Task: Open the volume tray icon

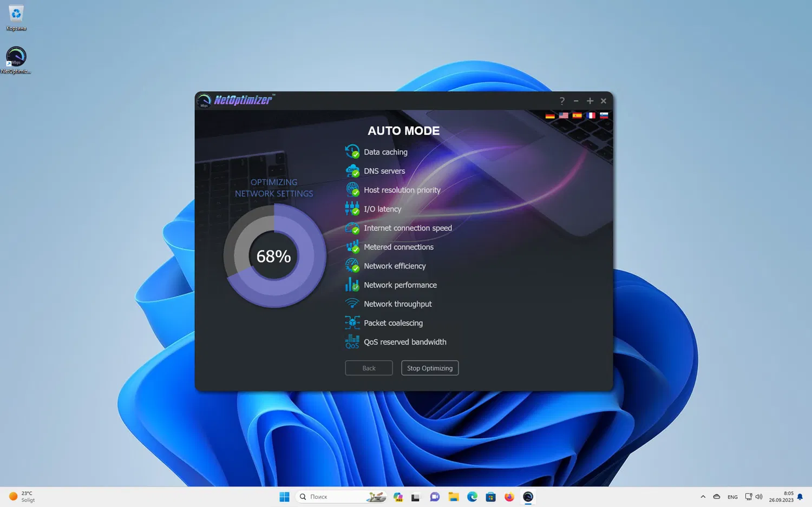Action: [x=759, y=497]
